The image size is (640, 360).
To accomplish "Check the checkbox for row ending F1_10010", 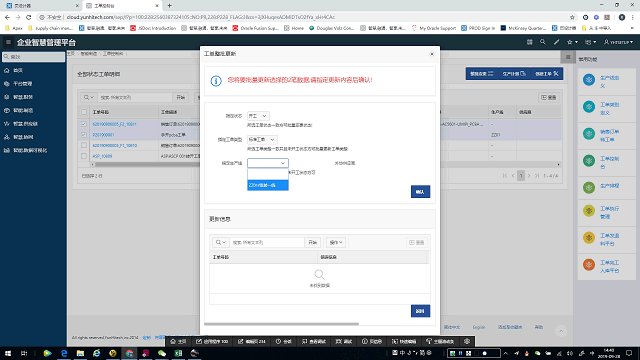I will point(84,145).
